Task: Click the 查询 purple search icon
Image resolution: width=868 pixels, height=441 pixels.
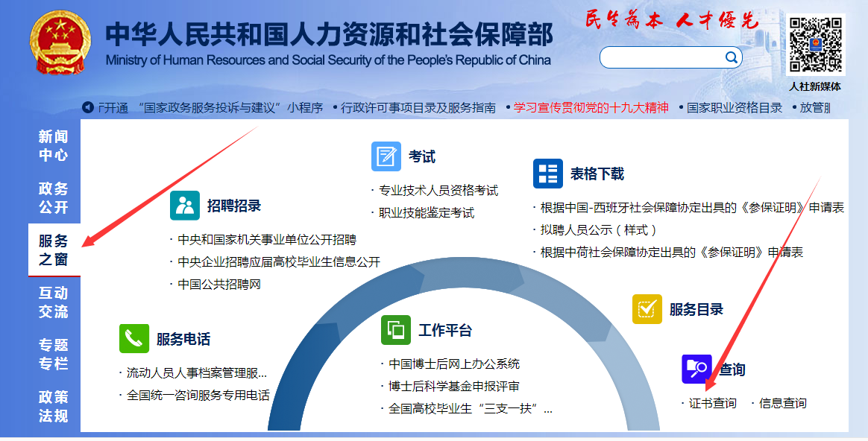Action: 696,369
